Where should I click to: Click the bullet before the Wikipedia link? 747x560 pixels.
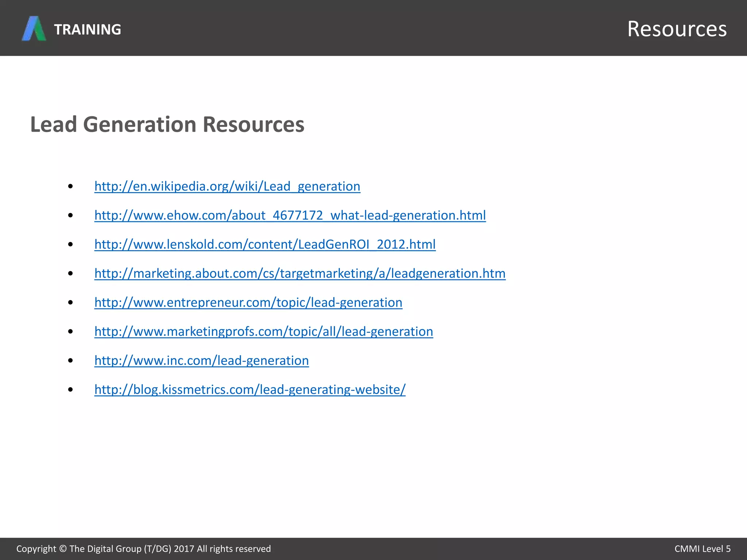(71, 187)
